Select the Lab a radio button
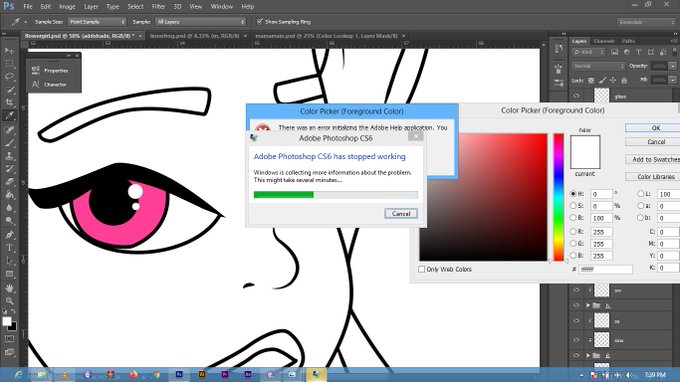The height and width of the screenshot is (382, 680). point(640,206)
